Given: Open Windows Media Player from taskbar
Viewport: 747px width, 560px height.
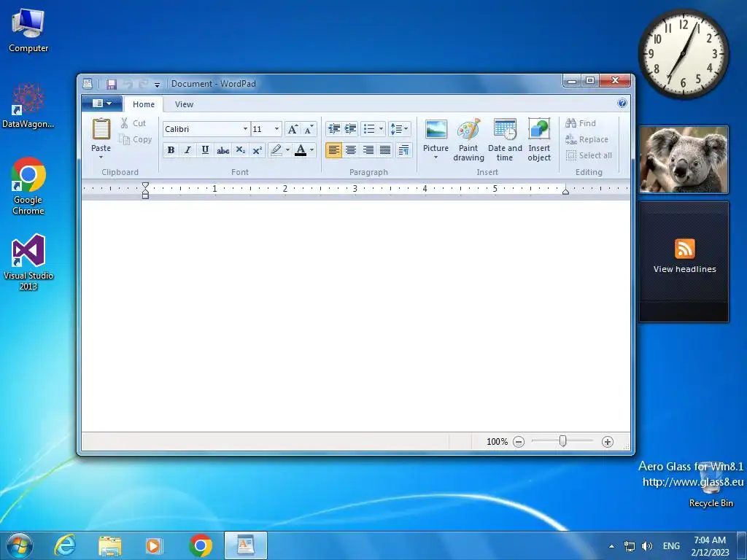Looking at the screenshot, I should [154, 545].
